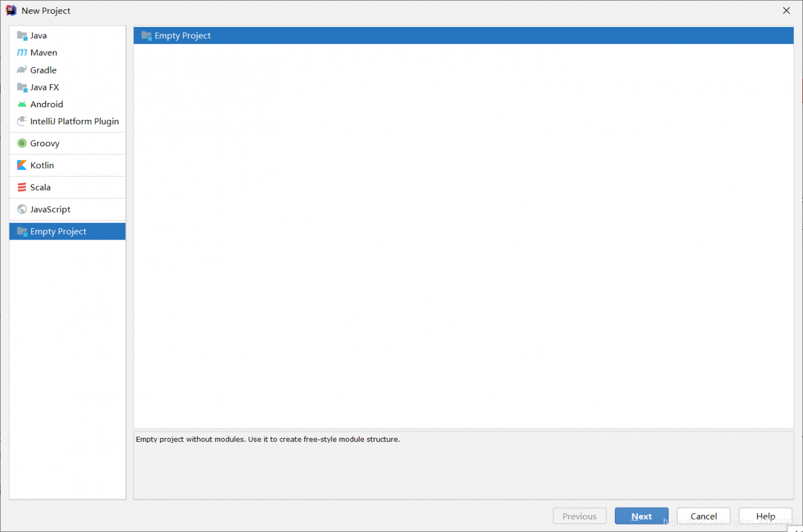Click the Java folder icon

[22, 36]
